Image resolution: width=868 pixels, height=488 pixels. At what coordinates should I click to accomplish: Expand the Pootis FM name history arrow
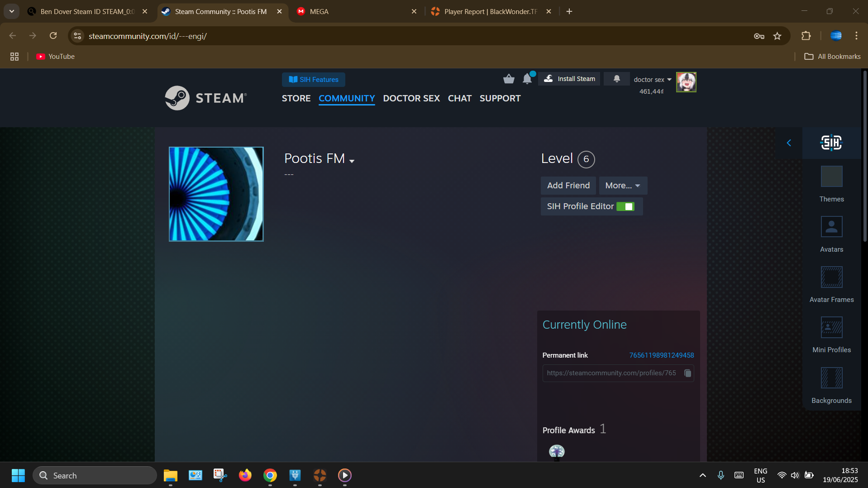click(352, 161)
